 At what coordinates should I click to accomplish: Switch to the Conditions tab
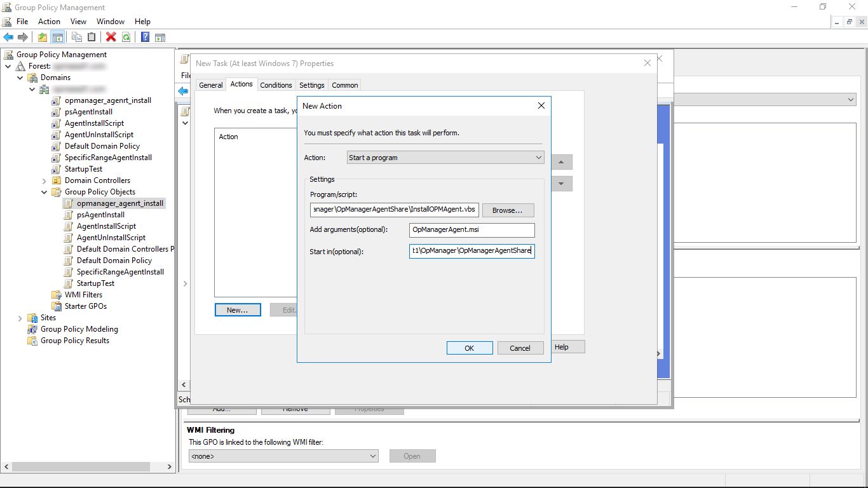(276, 85)
